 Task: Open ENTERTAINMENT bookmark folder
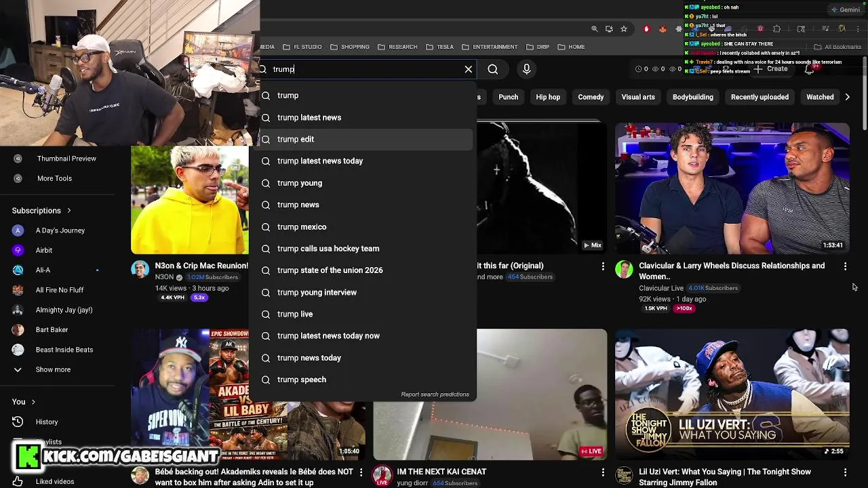pos(490,47)
